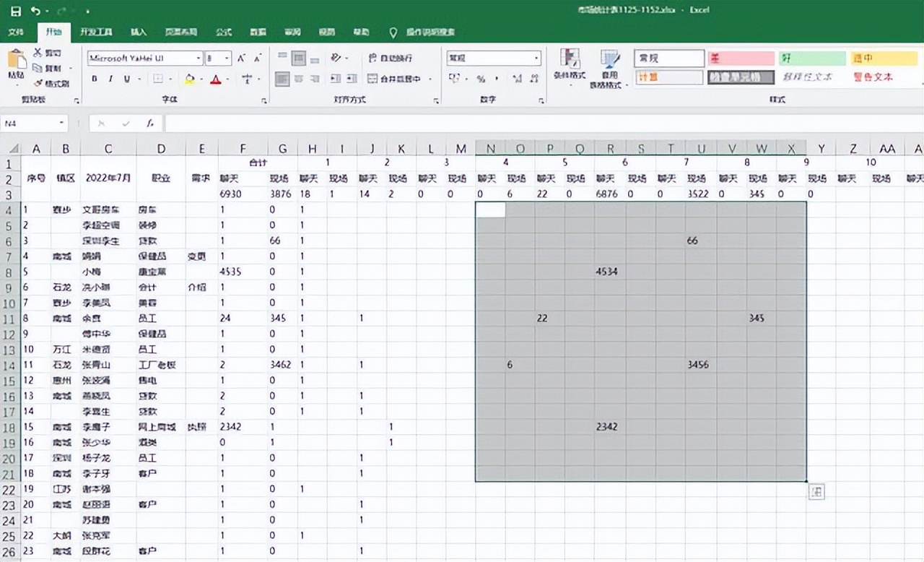Select column header AA

click(x=887, y=149)
